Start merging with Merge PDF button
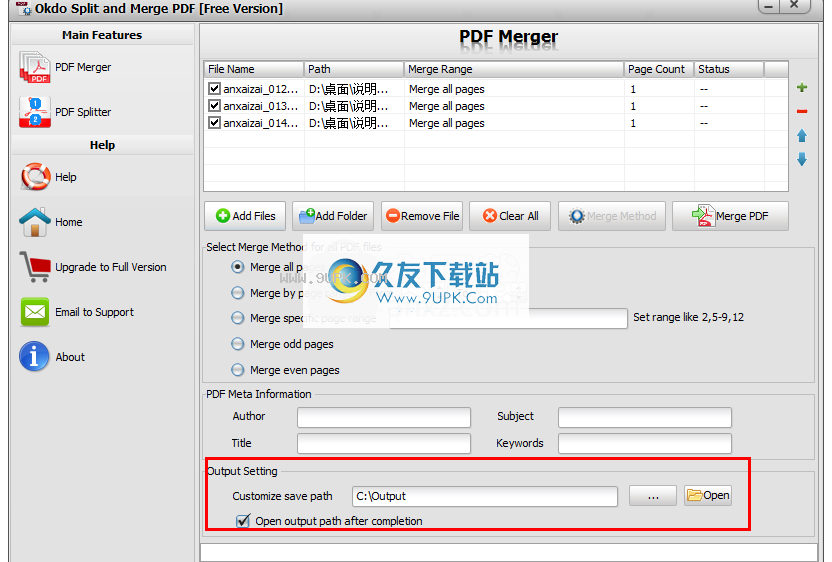 [x=730, y=216]
